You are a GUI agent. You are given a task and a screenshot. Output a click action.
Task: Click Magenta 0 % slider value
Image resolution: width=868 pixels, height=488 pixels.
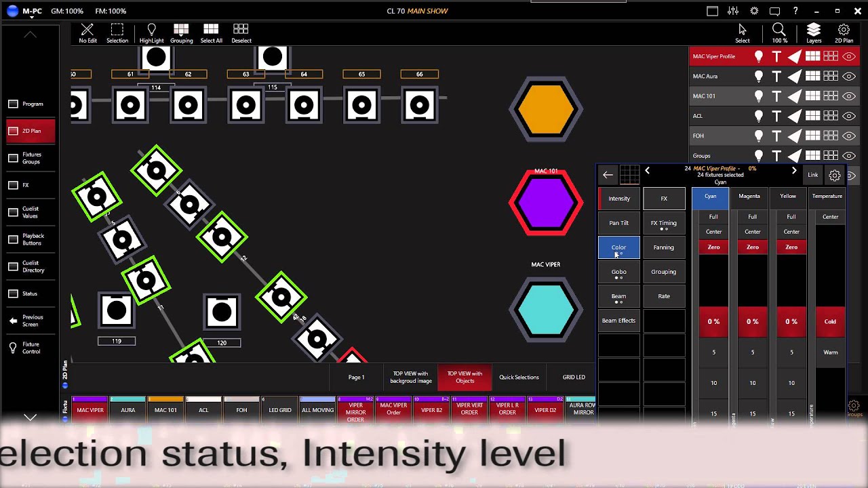(x=753, y=321)
